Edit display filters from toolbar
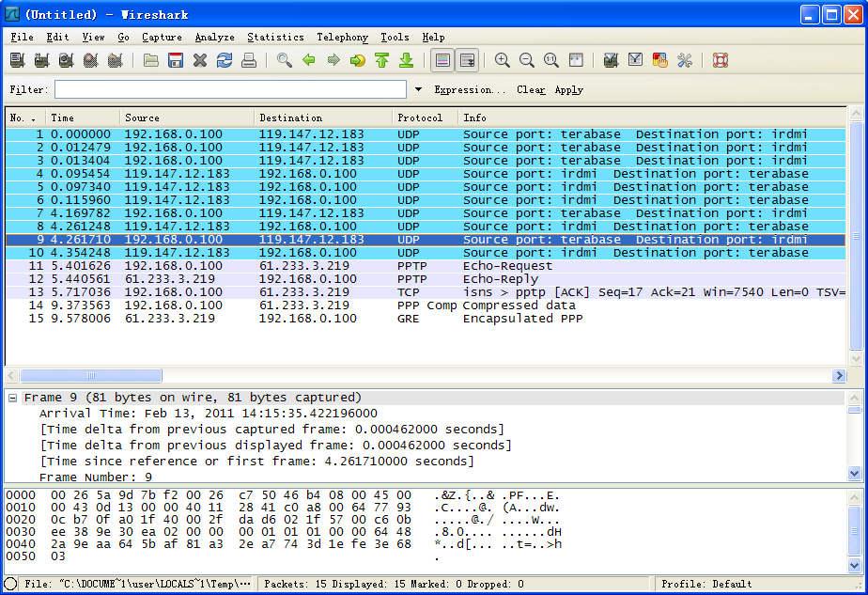The height and width of the screenshot is (595, 868). tap(635, 60)
